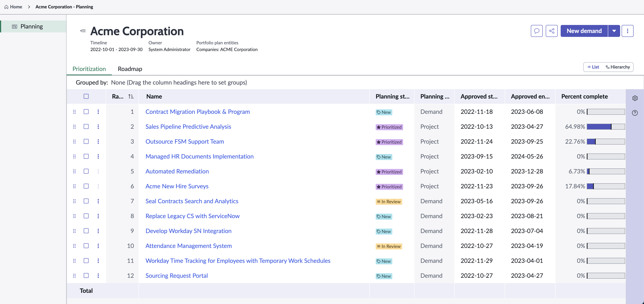
Task: Open Attendance Management System link
Action: click(x=189, y=246)
